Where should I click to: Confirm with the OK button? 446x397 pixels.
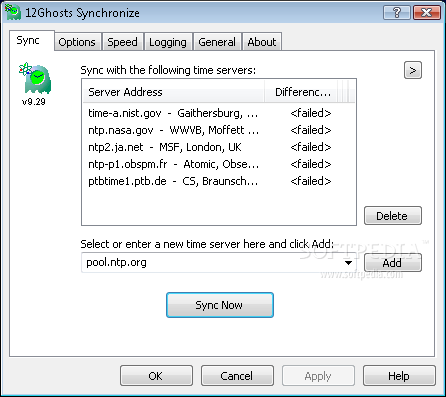156,376
